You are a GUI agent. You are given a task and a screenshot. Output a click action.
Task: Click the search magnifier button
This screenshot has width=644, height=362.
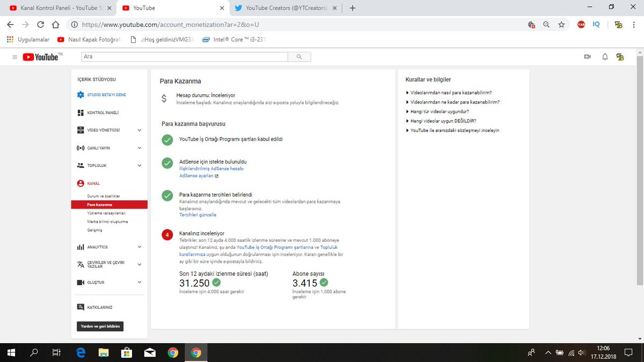299,56
